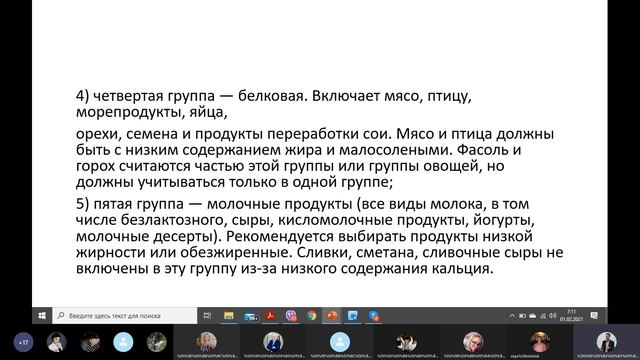Open the OneDrive cloud tray icon
The image size is (640, 360).
tap(533, 316)
